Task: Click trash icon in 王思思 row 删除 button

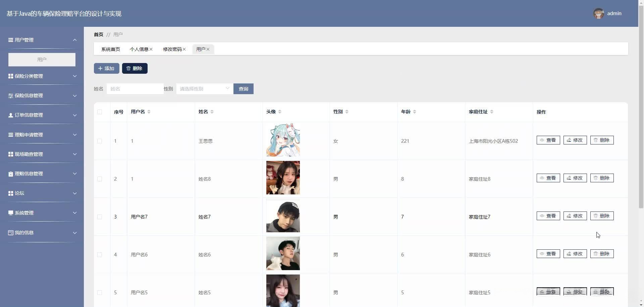Action: pos(596,140)
